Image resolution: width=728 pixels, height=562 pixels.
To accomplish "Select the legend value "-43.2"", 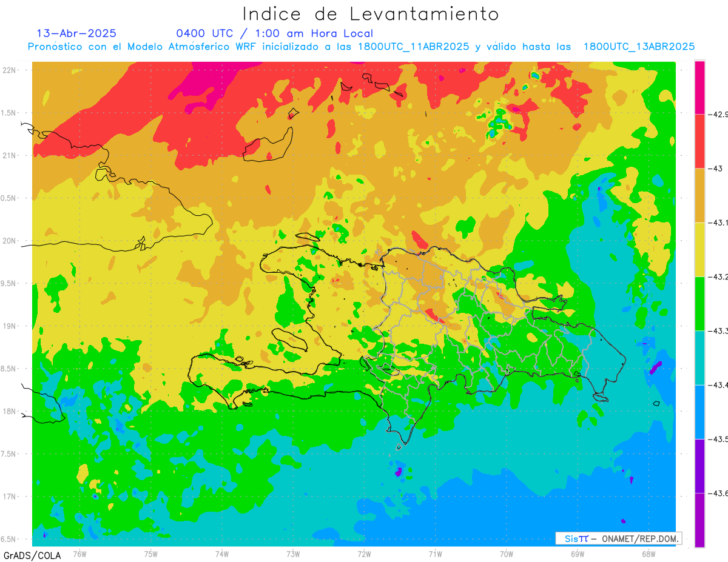I will coord(718,276).
